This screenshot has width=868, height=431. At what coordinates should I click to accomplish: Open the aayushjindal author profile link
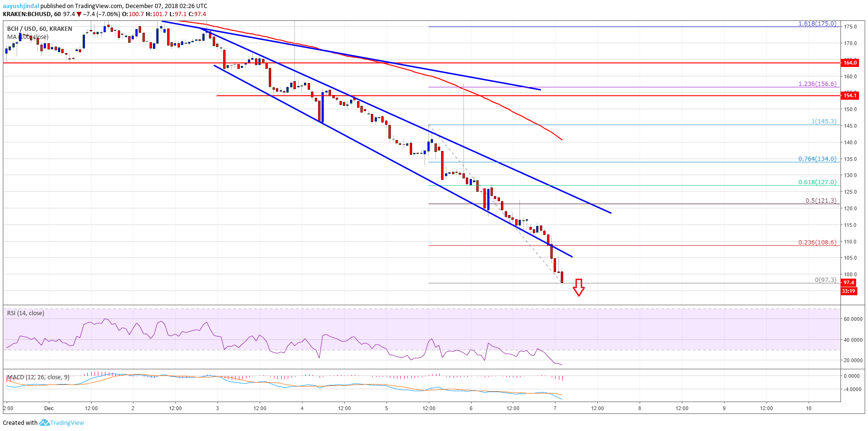pos(20,6)
